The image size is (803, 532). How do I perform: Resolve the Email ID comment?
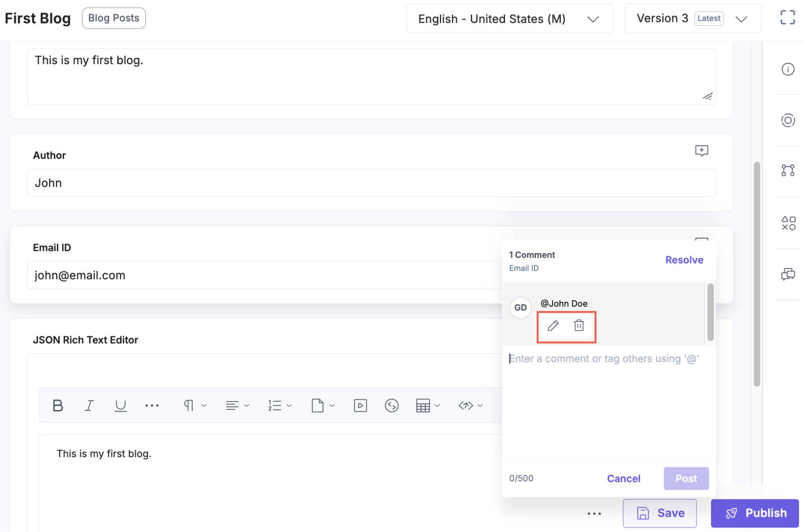click(x=684, y=259)
